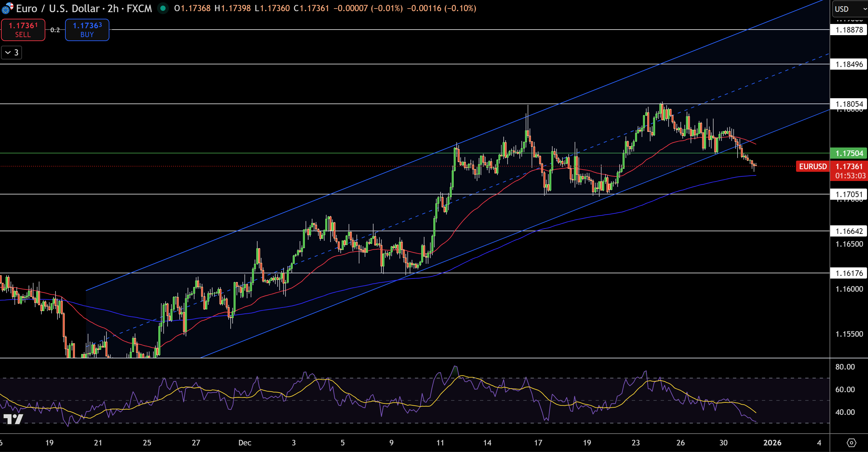Image resolution: width=868 pixels, height=452 pixels.
Task: Click the 1.16000 price scale value
Action: pos(849,289)
